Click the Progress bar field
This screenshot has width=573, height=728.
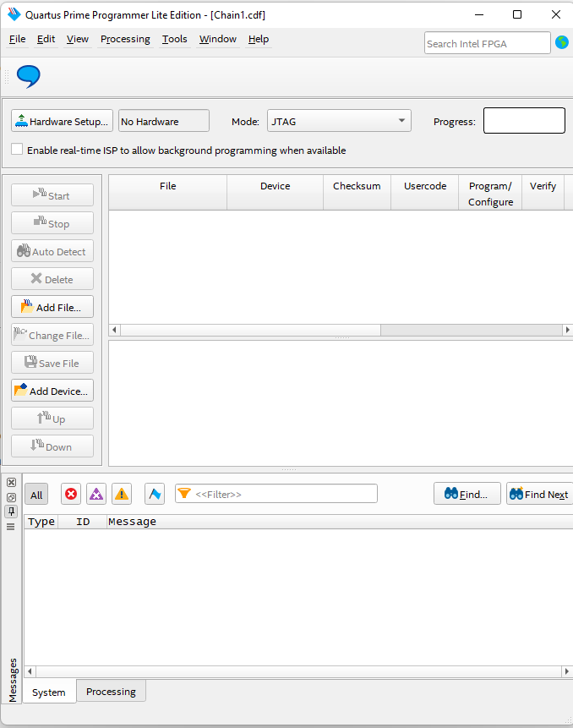tap(524, 120)
